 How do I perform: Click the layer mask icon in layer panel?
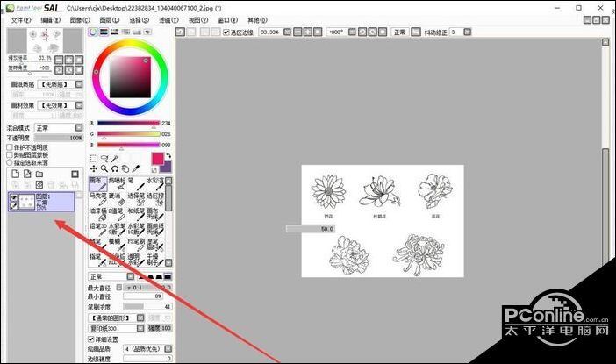(x=75, y=174)
